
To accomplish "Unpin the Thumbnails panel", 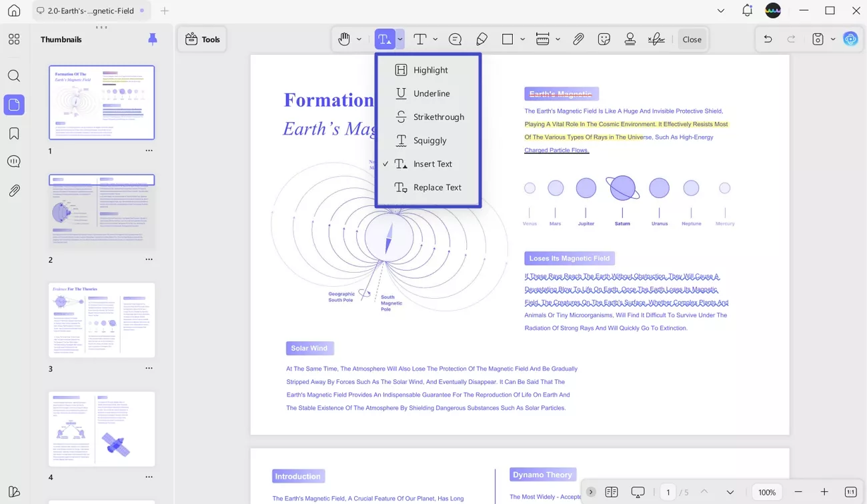I will pyautogui.click(x=153, y=39).
